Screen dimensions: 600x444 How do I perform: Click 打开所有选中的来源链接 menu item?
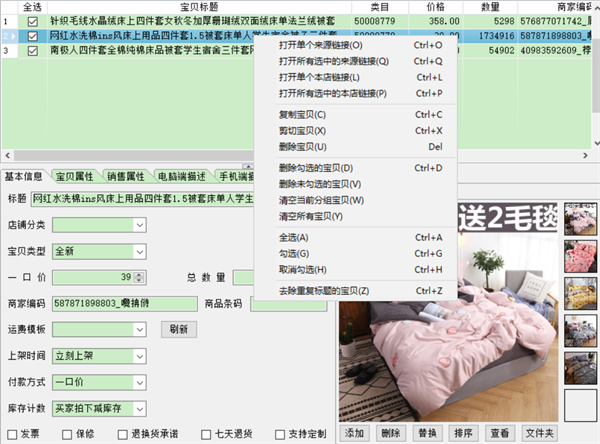(x=355, y=61)
